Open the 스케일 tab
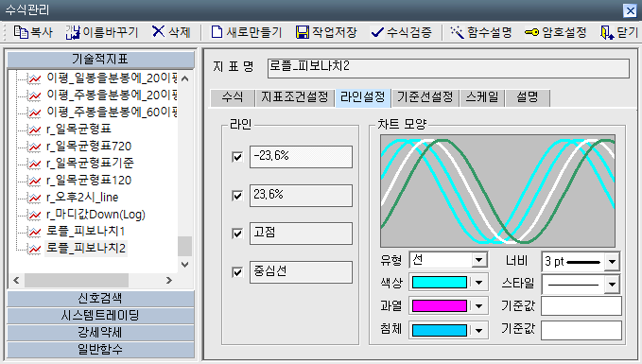642x364 pixels. pyautogui.click(x=482, y=97)
